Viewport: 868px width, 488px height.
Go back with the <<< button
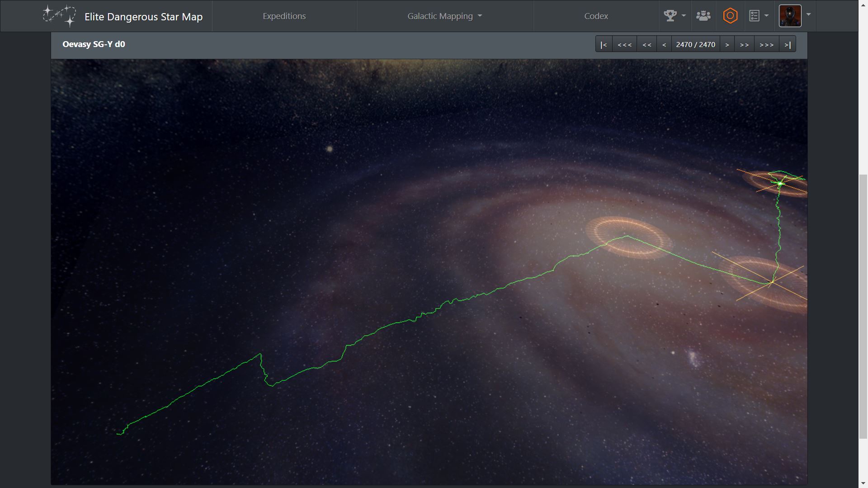coord(624,44)
